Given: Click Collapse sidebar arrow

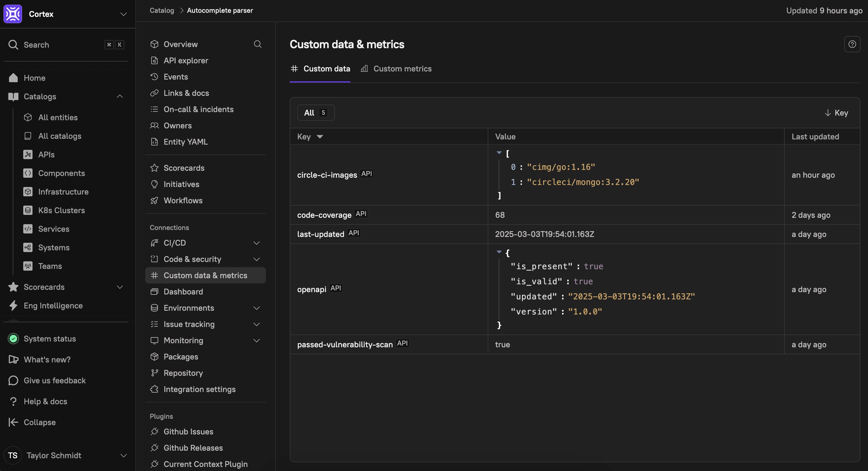Looking at the screenshot, I should click(x=13, y=422).
